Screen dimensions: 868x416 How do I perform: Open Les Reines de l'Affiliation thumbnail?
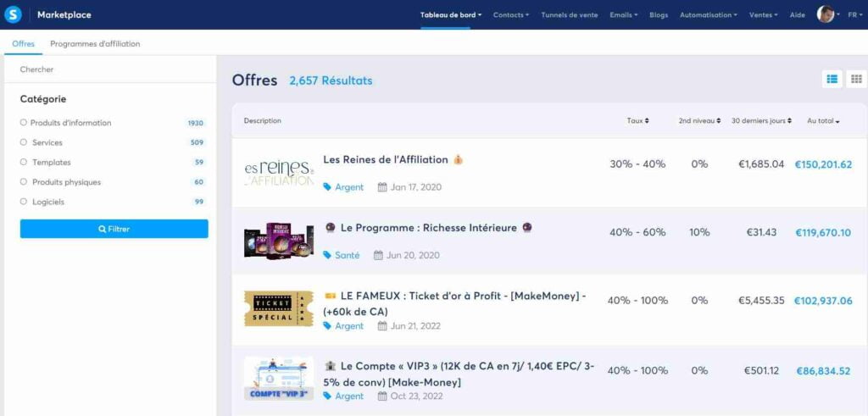[279, 173]
